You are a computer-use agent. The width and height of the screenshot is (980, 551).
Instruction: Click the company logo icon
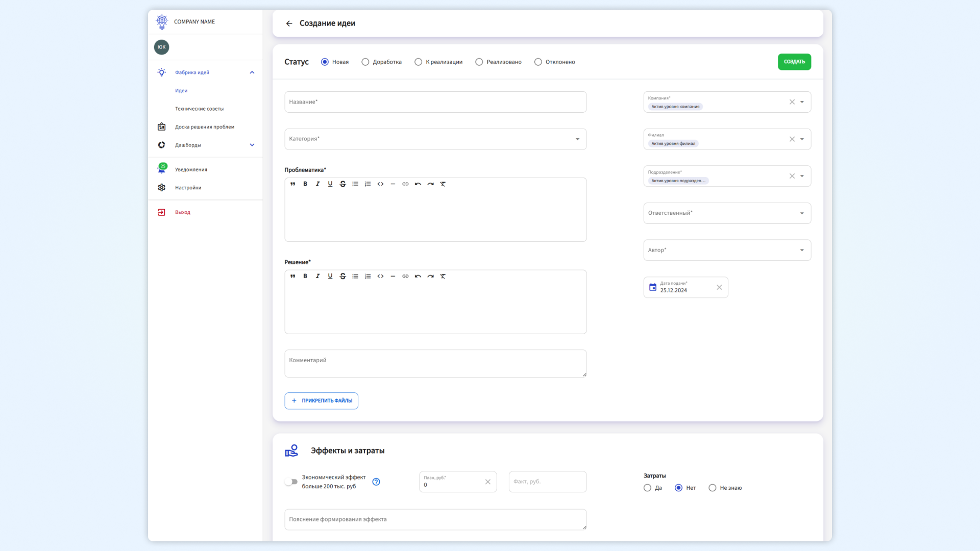(162, 21)
